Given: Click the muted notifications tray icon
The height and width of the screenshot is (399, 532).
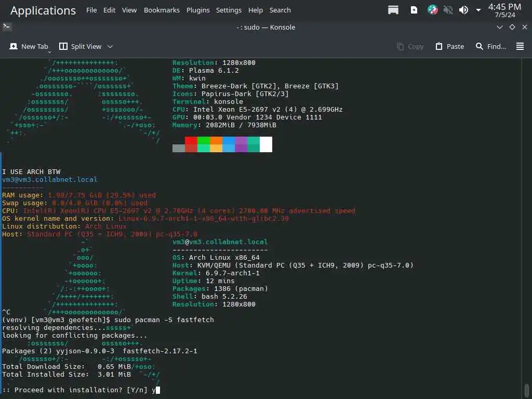Looking at the screenshot, I should pos(448,10).
